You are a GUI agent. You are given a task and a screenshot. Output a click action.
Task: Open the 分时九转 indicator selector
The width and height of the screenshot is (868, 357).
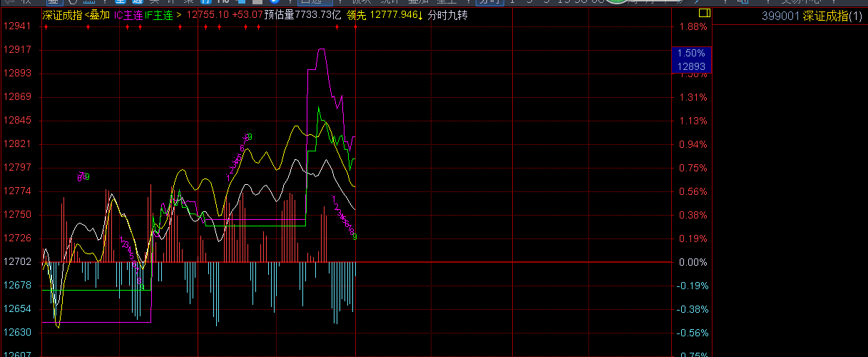coord(447,15)
